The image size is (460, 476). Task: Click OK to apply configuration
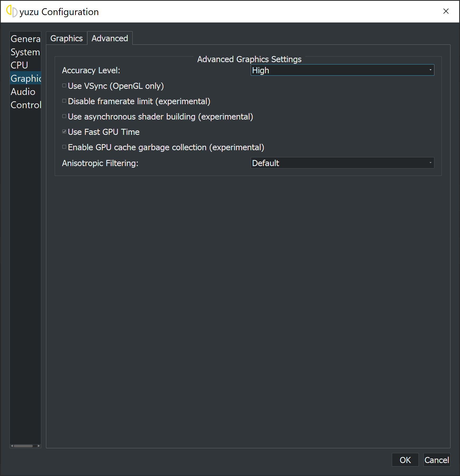coord(405,460)
